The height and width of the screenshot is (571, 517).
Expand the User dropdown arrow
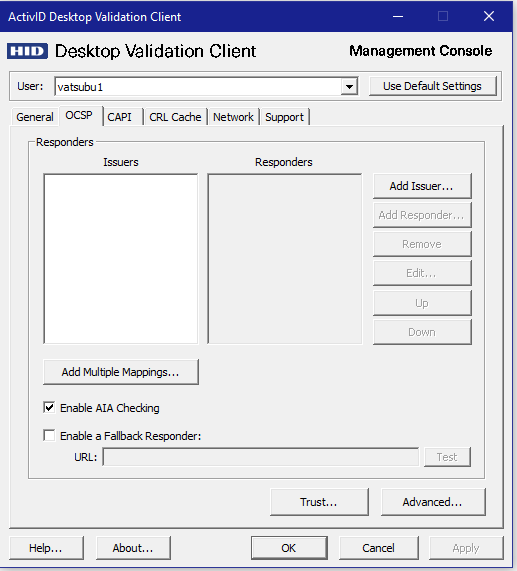pyautogui.click(x=349, y=87)
